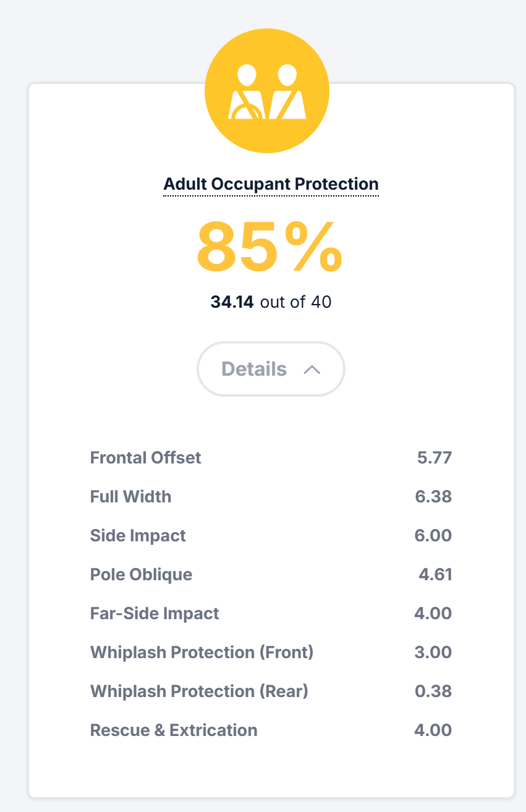
Task: Click the 34.14 out of 40 text
Action: (271, 302)
